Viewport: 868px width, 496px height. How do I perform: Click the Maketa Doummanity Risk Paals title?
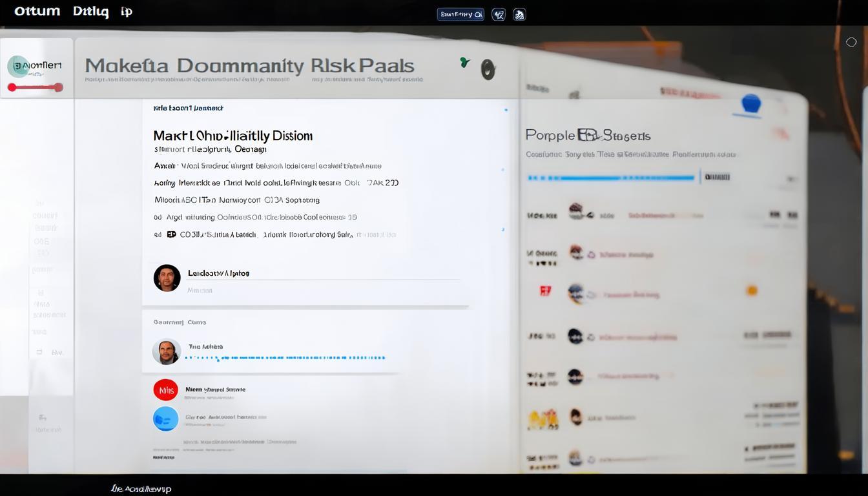(x=249, y=65)
